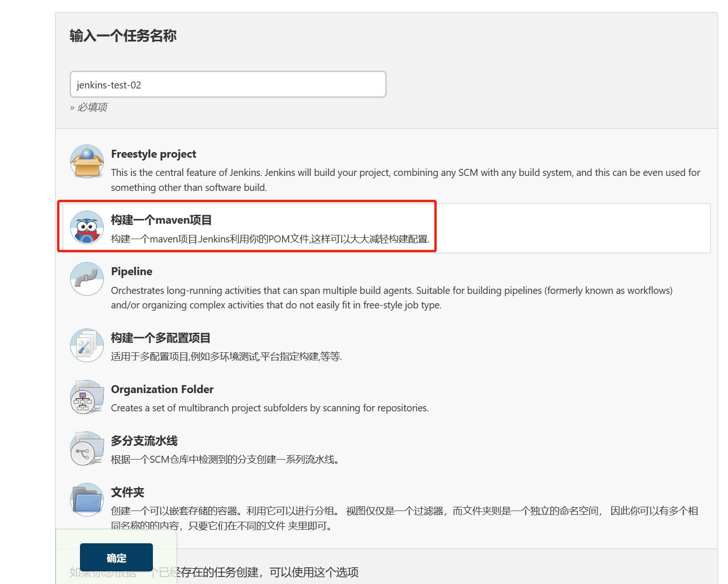Click the 适用于多配置项目 description line
Viewport: 728px width, 584px height.
click(226, 357)
